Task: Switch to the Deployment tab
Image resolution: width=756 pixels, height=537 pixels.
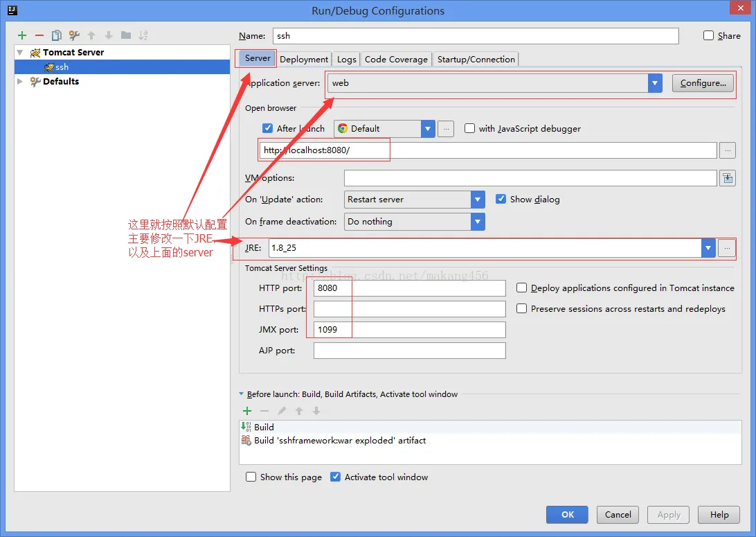Action: pyautogui.click(x=304, y=60)
